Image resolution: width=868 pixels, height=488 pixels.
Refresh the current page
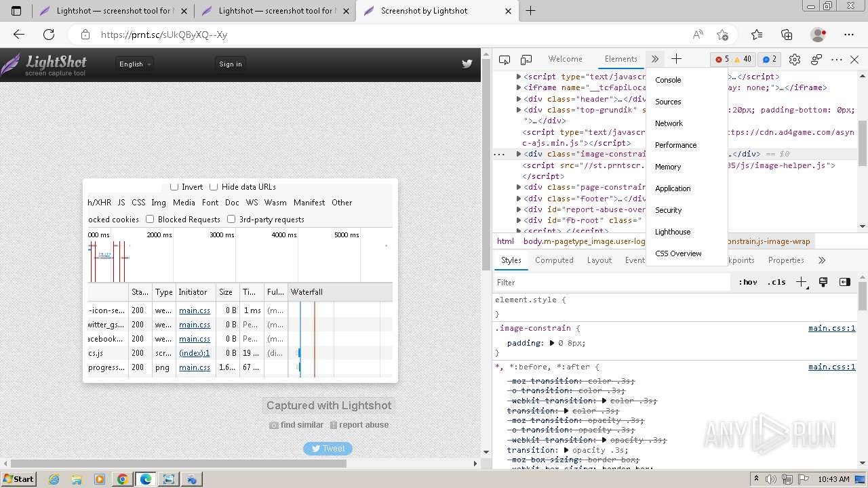[49, 35]
